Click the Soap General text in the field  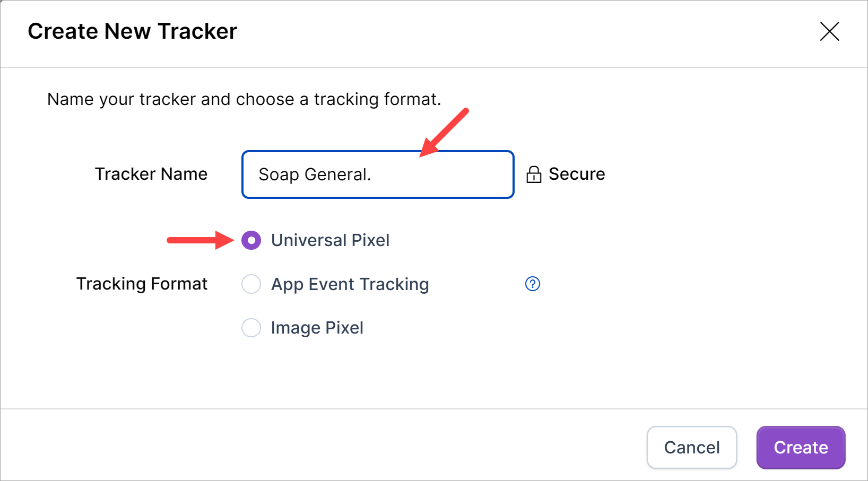pos(315,174)
